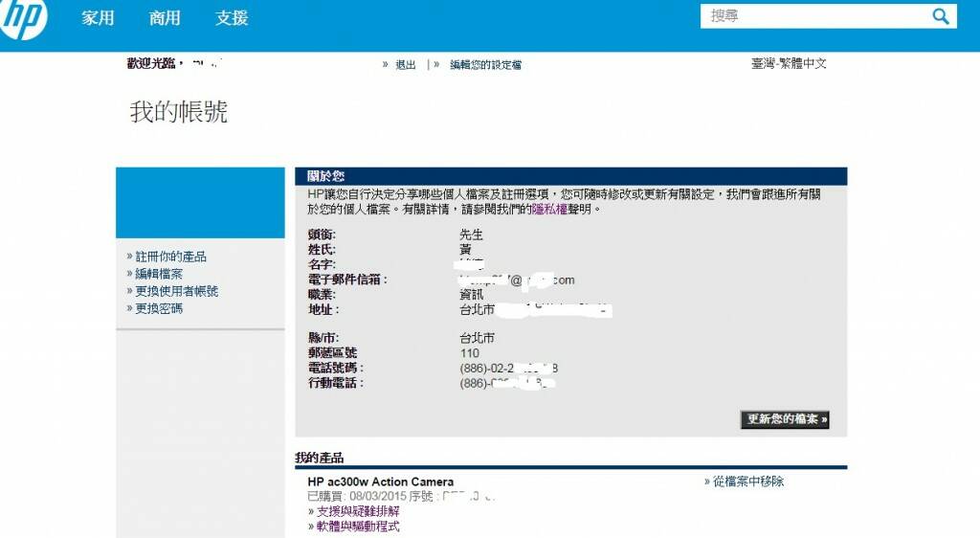The height and width of the screenshot is (538, 980).
Task: Click the 電子郵件信箱 label
Action: pyautogui.click(x=347, y=280)
